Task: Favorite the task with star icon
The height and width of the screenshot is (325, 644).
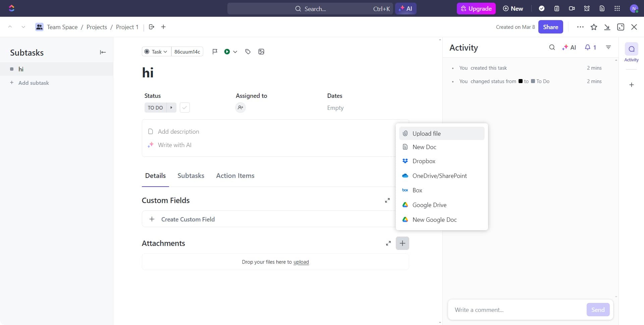Action: point(594,27)
